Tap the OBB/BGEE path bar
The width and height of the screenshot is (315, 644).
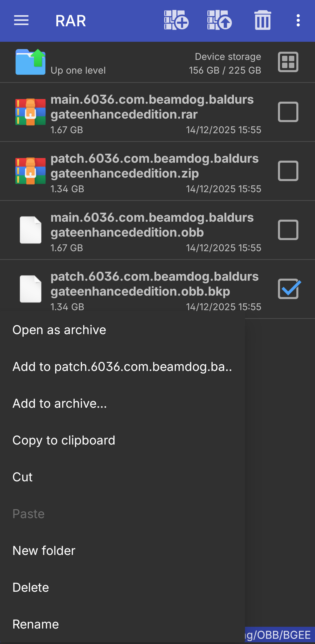[280, 635]
